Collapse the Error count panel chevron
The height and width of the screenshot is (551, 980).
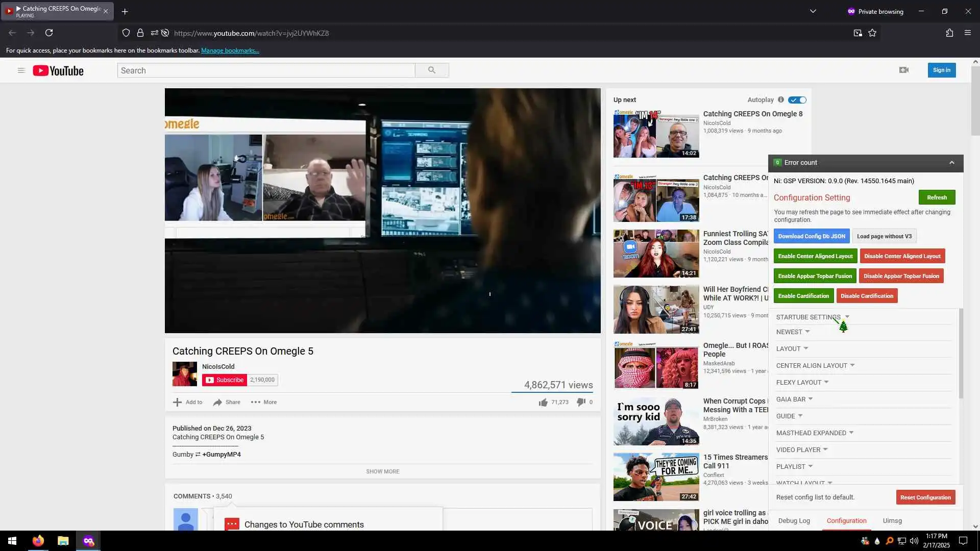pos(951,163)
